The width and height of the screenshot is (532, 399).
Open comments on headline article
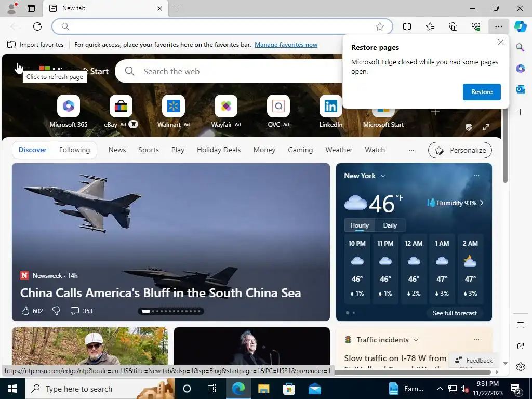[75, 311]
